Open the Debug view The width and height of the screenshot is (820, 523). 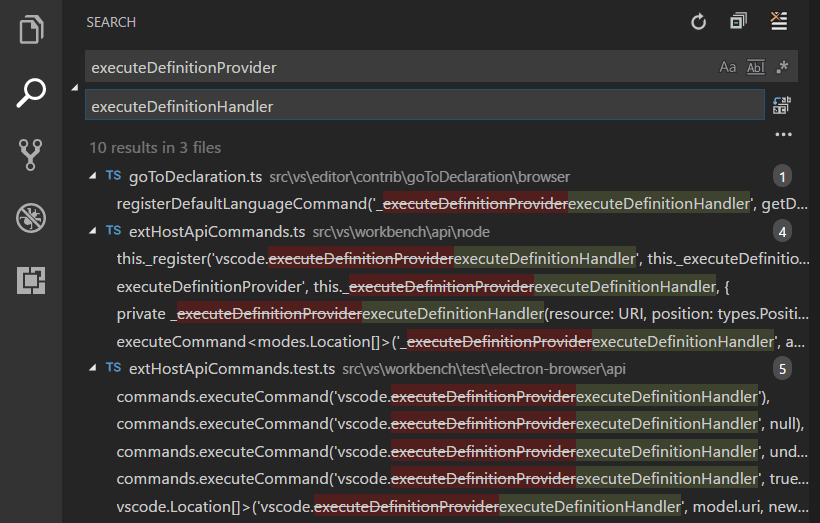pos(31,218)
